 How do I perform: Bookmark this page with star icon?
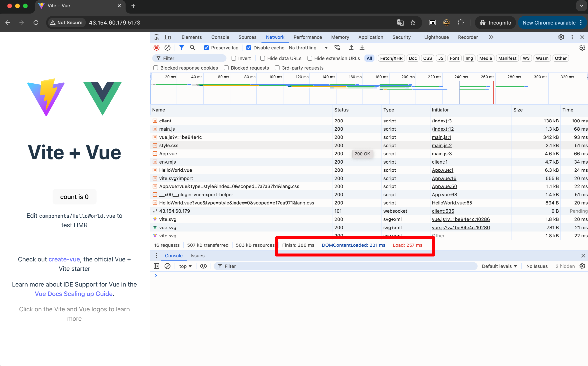point(413,23)
